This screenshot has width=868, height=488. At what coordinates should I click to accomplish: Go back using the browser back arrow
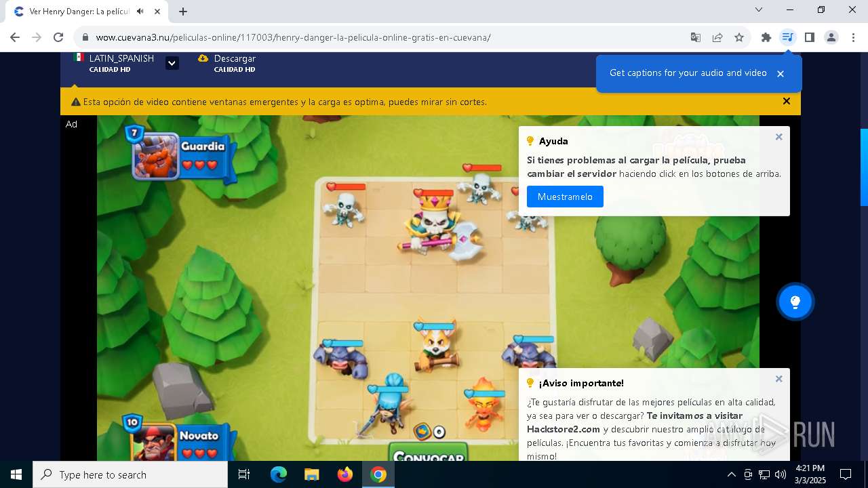pyautogui.click(x=15, y=37)
